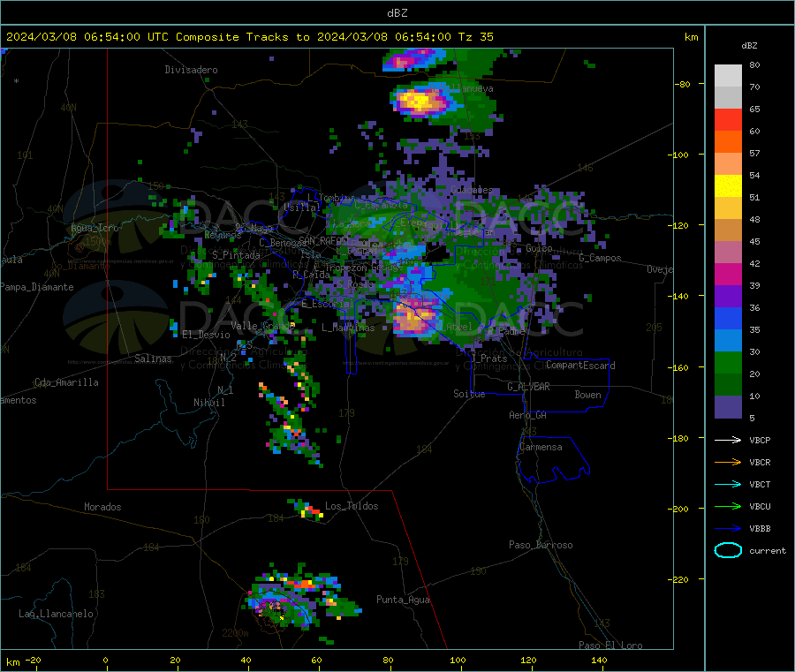The height and width of the screenshot is (672, 795).
Task: Select the magenta 39–42 dBZ legend swatch
Action: pos(728,274)
